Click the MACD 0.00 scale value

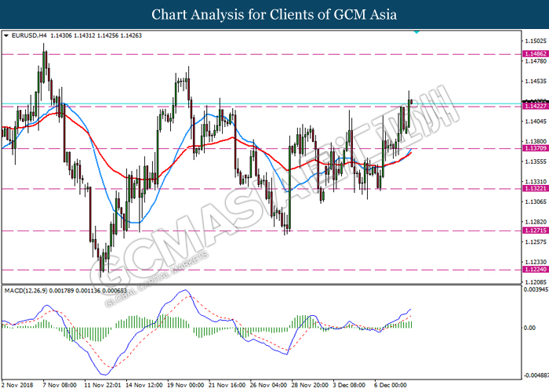(x=529, y=328)
